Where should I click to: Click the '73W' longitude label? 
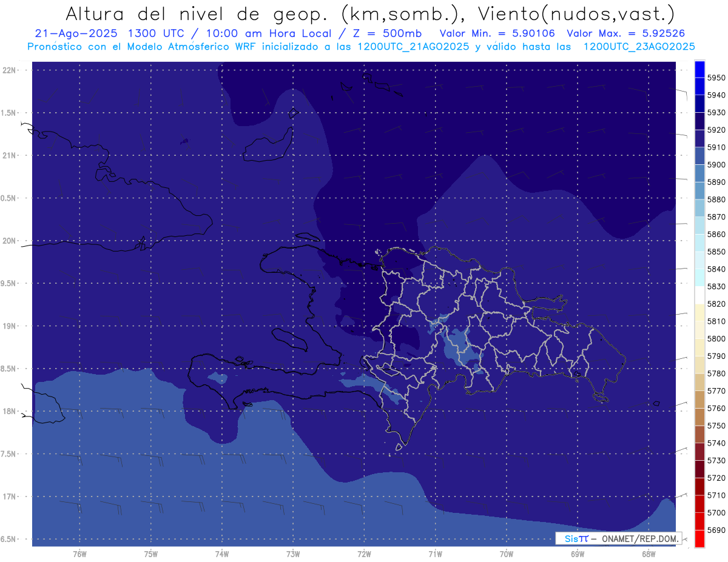[x=293, y=554]
